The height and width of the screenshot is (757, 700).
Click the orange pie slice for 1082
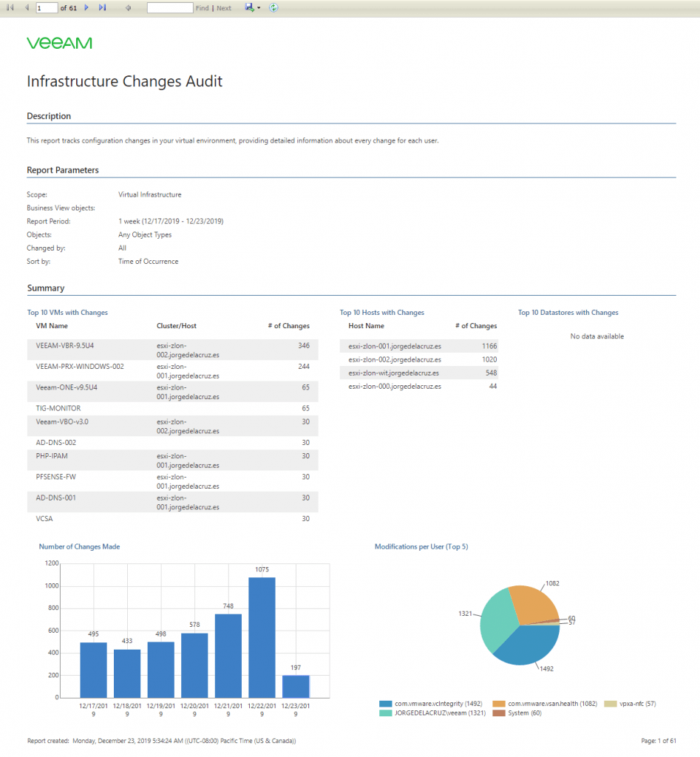click(x=533, y=605)
